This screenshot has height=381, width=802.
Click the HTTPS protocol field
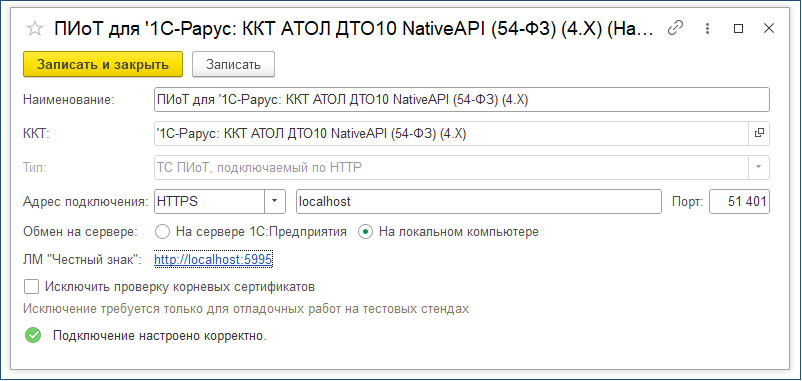click(x=209, y=201)
